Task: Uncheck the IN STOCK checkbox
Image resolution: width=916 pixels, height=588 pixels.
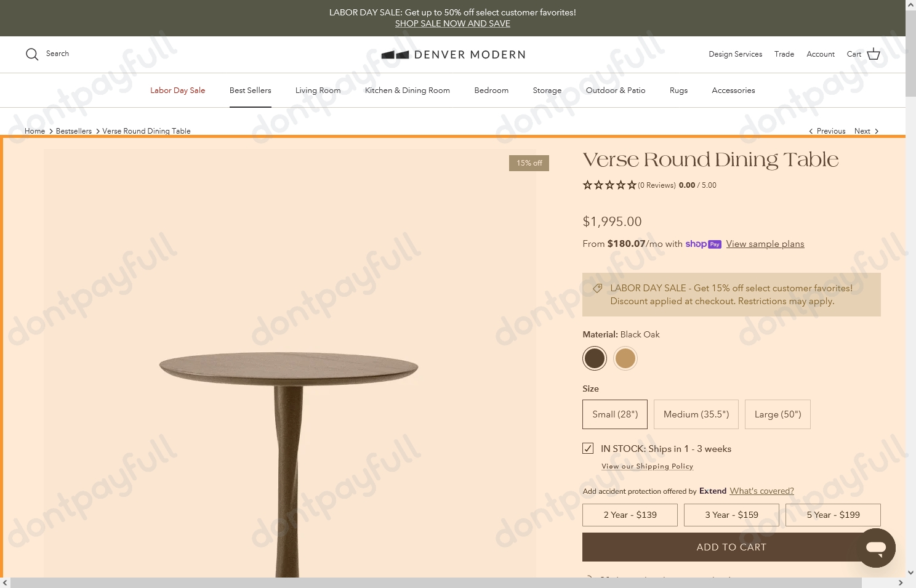Action: coord(587,448)
